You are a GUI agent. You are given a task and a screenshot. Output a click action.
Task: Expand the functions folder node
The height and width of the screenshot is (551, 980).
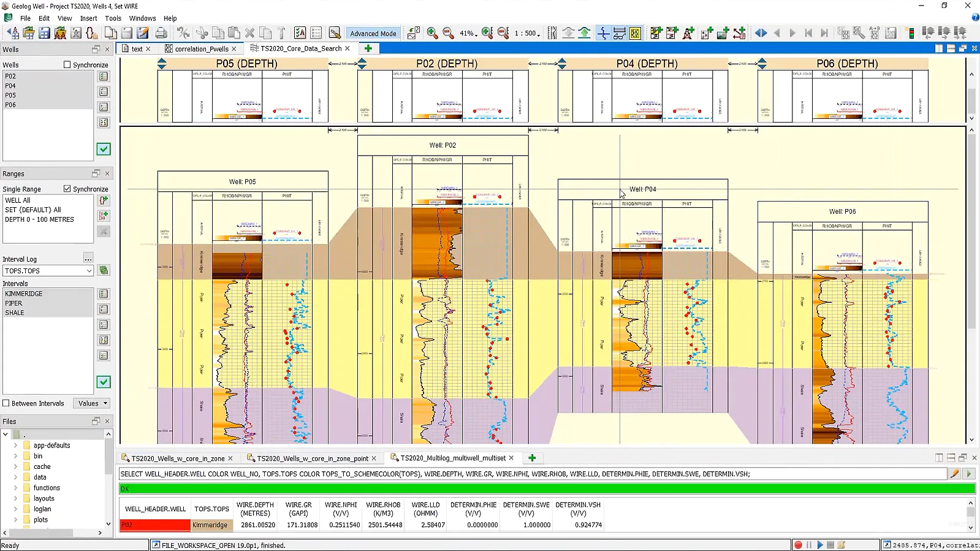point(15,488)
